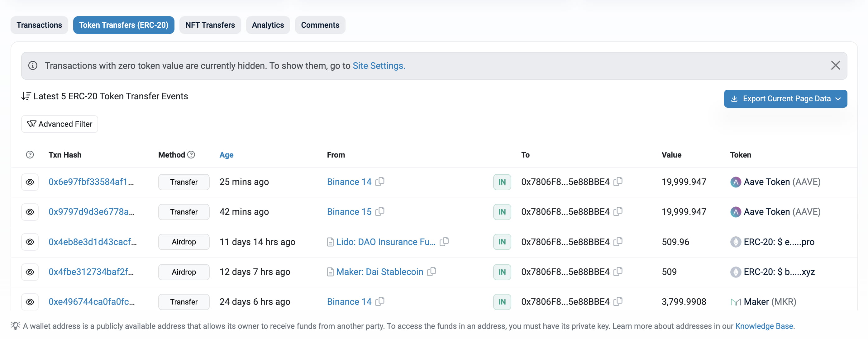Open the Knowledge Base link

tap(764, 326)
